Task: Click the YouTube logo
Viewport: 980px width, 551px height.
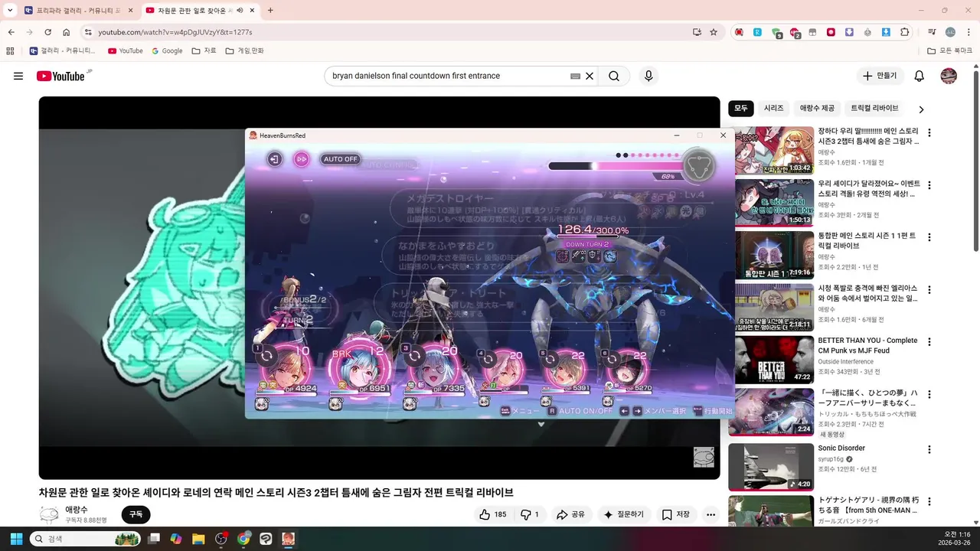Action: [60, 76]
